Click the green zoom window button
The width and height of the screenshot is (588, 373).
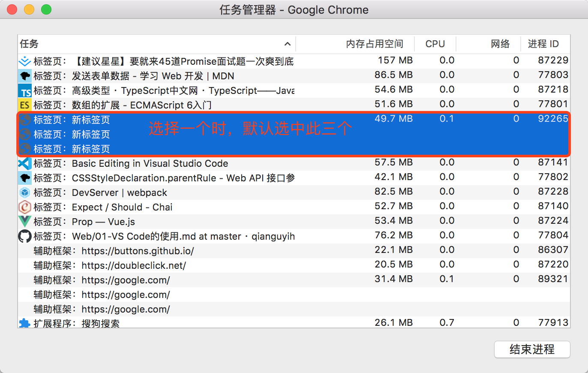pyautogui.click(x=46, y=9)
